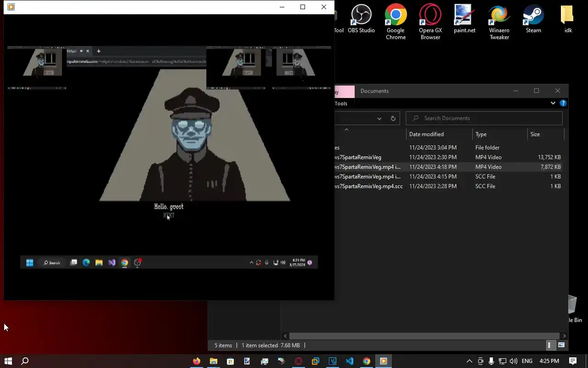This screenshot has width=588, height=368.
Task: Show hidden system tray icons
Action: 469,361
